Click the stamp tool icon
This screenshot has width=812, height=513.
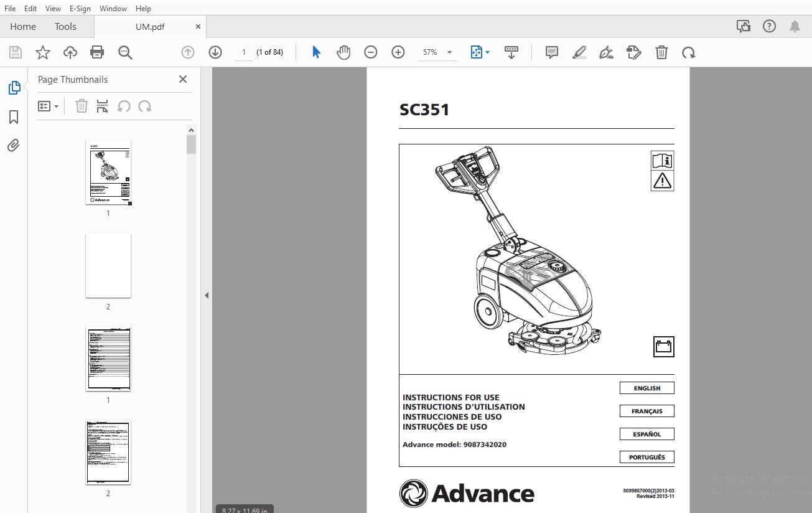(x=633, y=52)
